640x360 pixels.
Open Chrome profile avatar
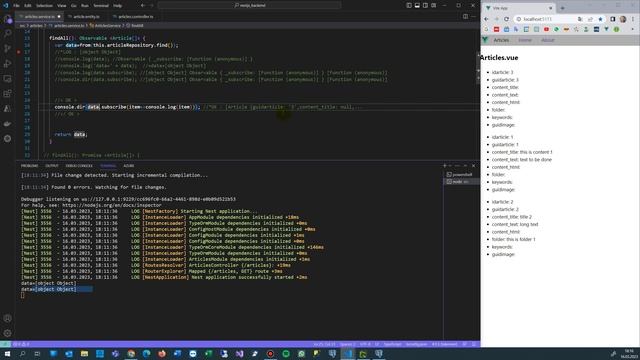(x=623, y=19)
